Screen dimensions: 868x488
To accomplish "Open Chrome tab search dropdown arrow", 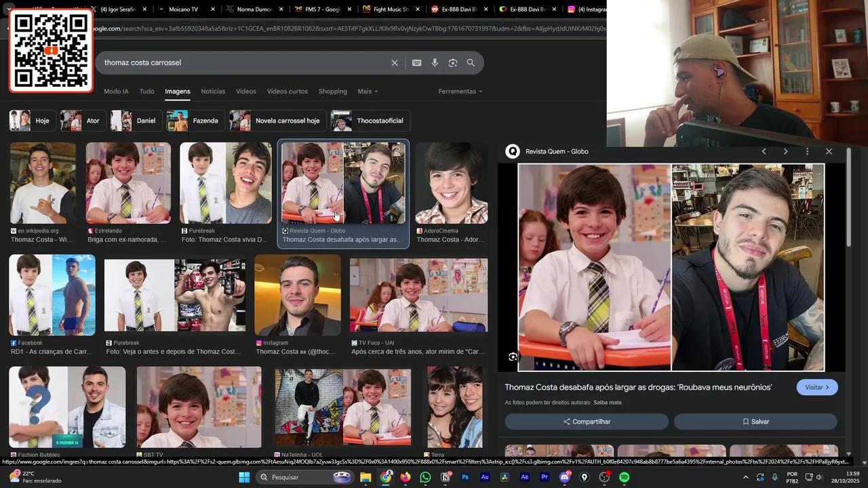I will (9, 9).
